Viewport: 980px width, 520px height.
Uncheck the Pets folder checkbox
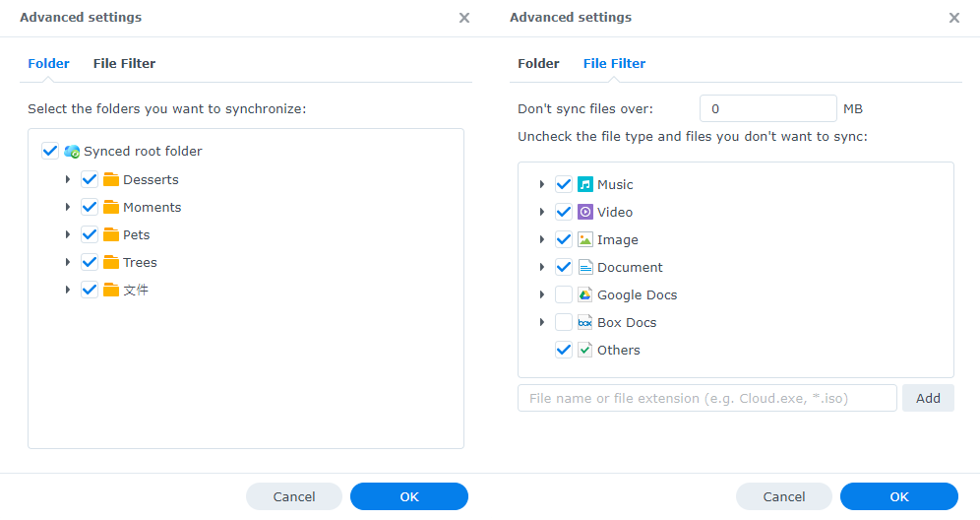[90, 235]
